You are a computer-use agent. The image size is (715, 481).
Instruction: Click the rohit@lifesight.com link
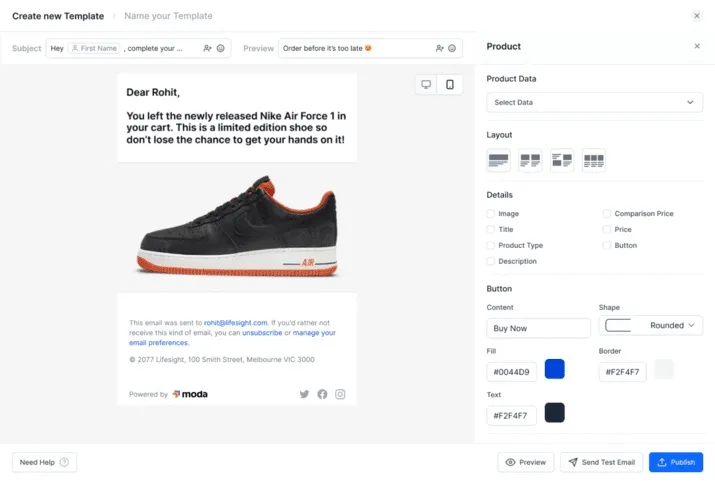(235, 323)
